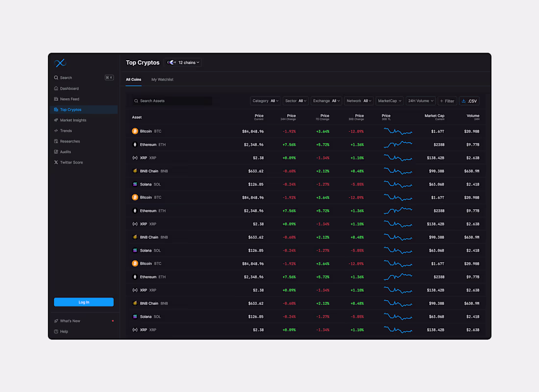
Task: Click the Log In button
Action: 83,302
